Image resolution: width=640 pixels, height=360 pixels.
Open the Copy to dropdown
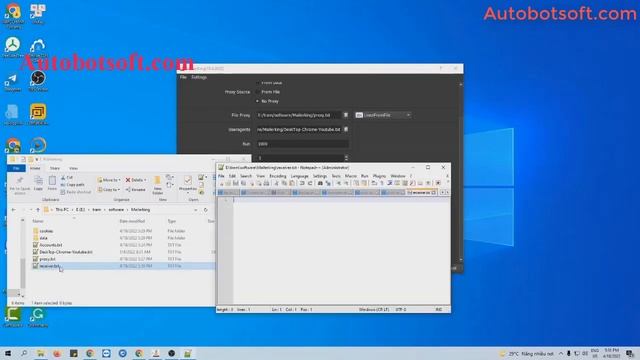click(109, 190)
